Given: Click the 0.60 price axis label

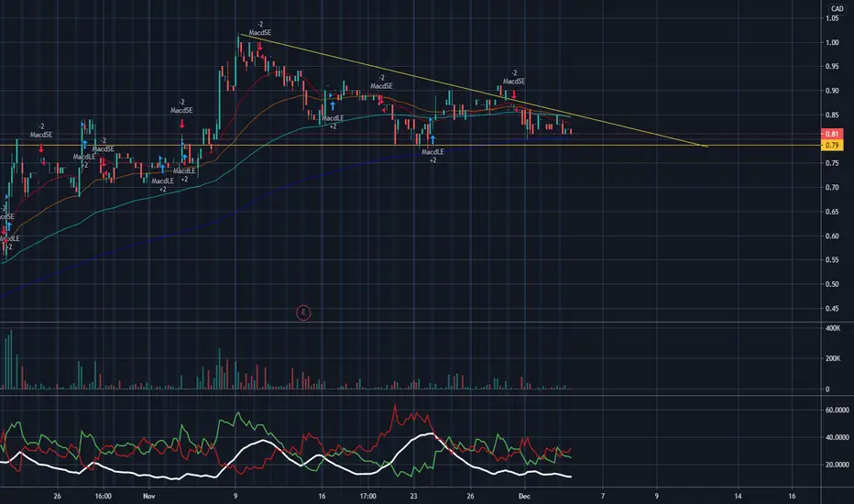Looking at the screenshot, I should [x=832, y=236].
